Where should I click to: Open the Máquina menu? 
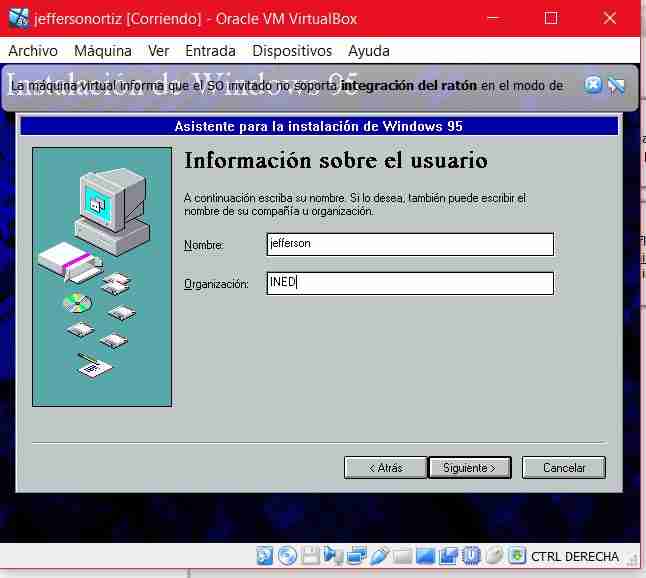pos(103,51)
